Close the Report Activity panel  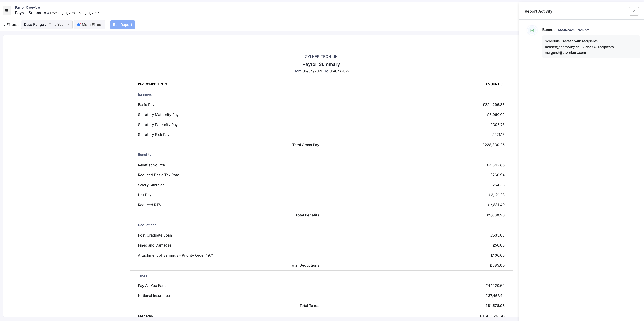click(634, 11)
